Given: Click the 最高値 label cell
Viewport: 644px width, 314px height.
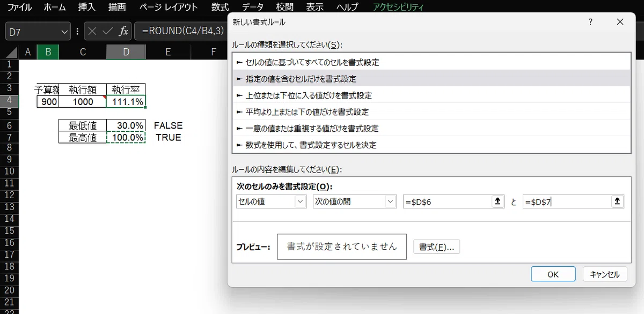Looking at the screenshot, I should [83, 137].
